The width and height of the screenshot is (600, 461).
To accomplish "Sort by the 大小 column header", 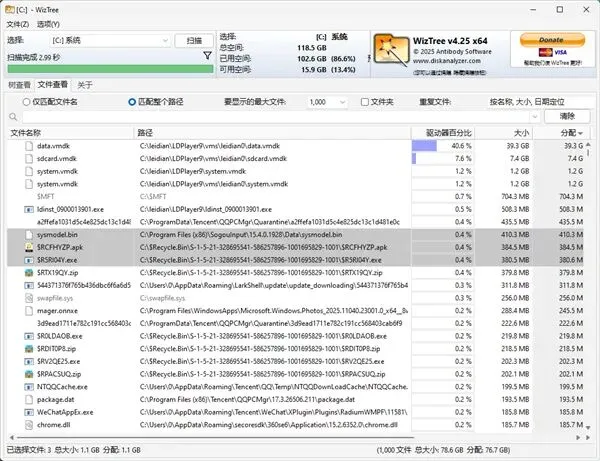I will coord(504,133).
